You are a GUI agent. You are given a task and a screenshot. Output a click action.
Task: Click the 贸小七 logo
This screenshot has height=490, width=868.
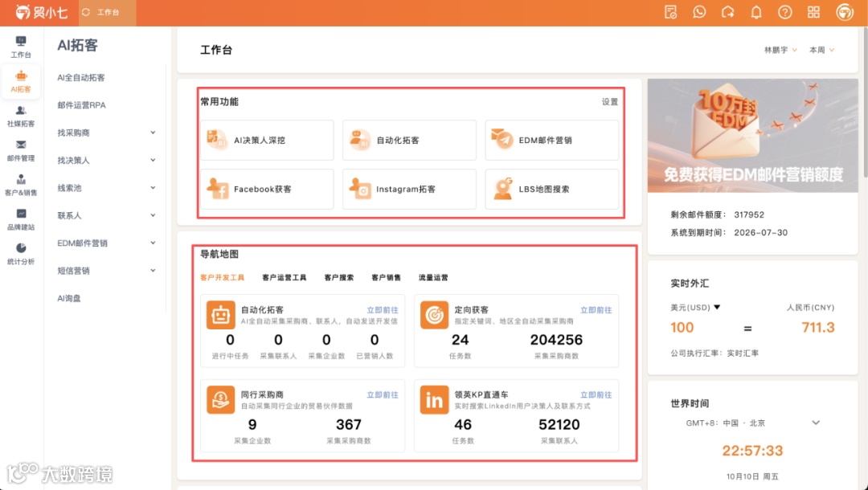coord(42,12)
